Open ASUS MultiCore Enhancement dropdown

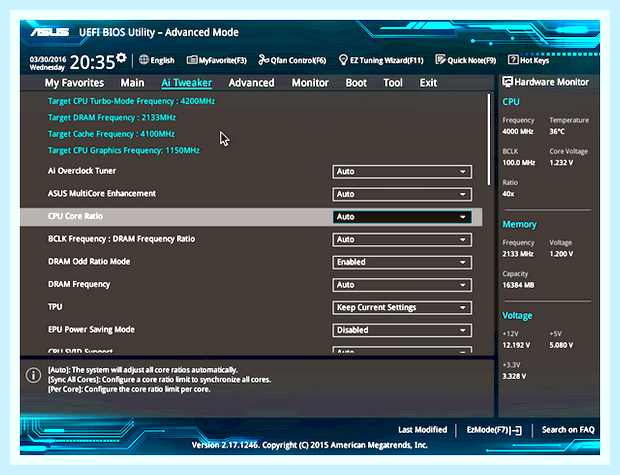[x=402, y=194]
